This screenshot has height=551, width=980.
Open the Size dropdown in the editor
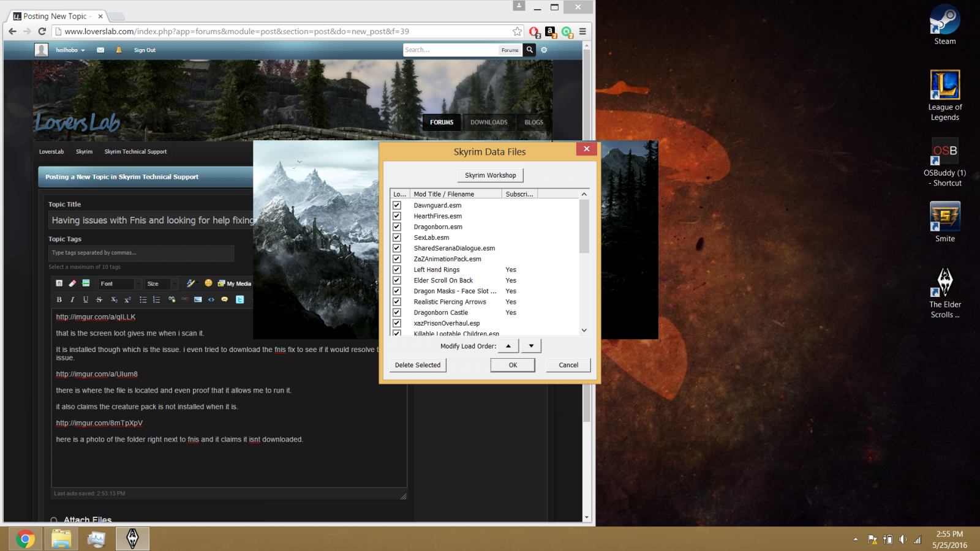click(162, 283)
